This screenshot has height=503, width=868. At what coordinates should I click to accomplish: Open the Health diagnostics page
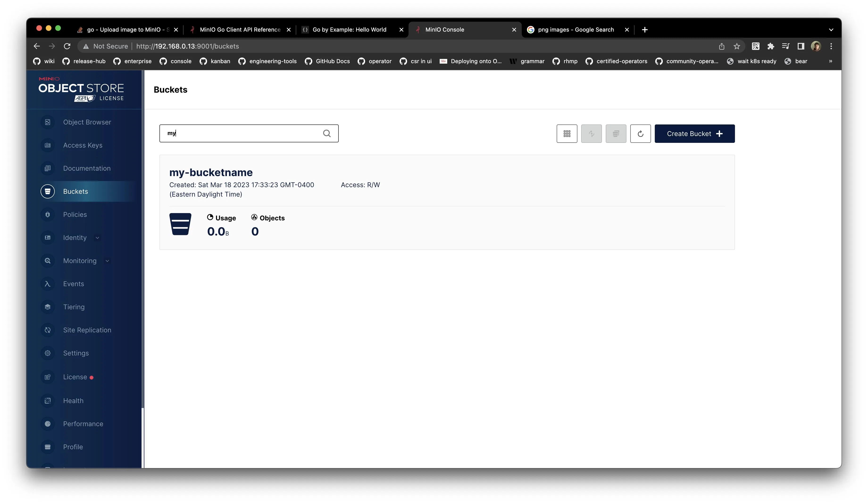73,400
